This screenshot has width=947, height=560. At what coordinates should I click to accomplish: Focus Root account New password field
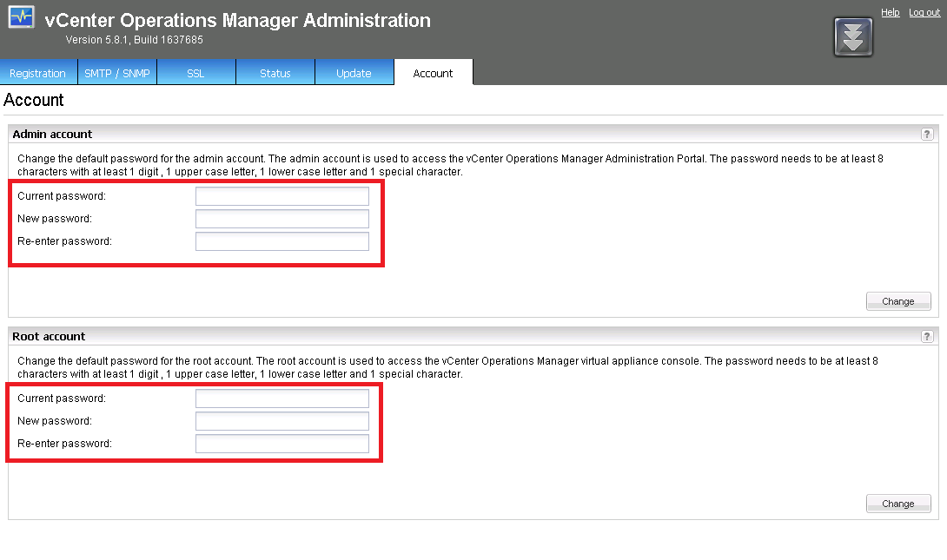tap(282, 420)
